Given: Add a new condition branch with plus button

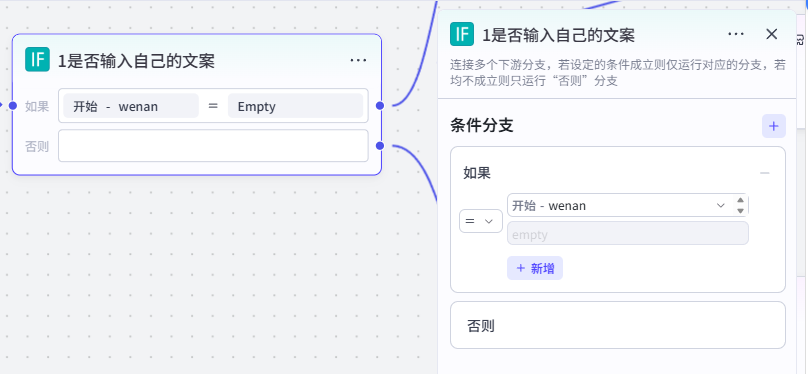Looking at the screenshot, I should click(x=773, y=126).
